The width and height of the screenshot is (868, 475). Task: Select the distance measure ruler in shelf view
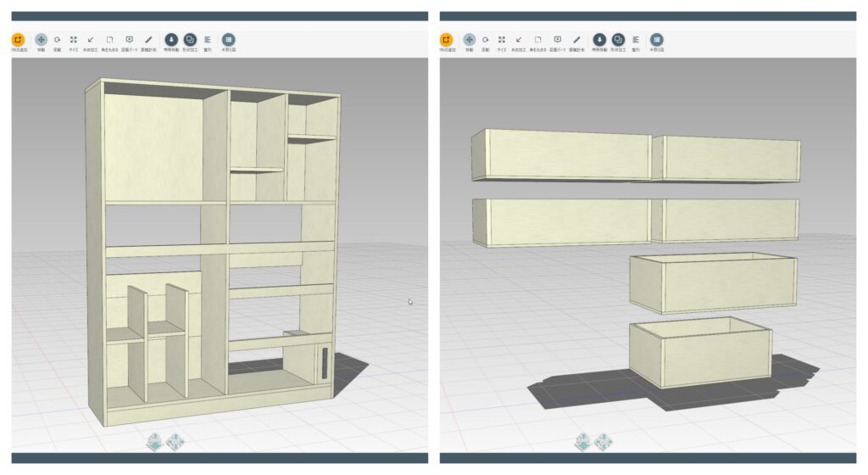pos(148,40)
